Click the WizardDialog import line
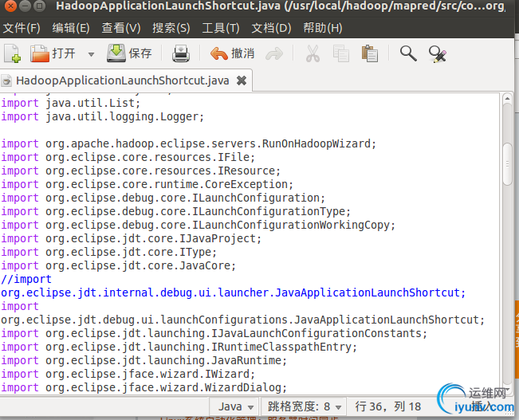519x420 pixels. [x=144, y=388]
